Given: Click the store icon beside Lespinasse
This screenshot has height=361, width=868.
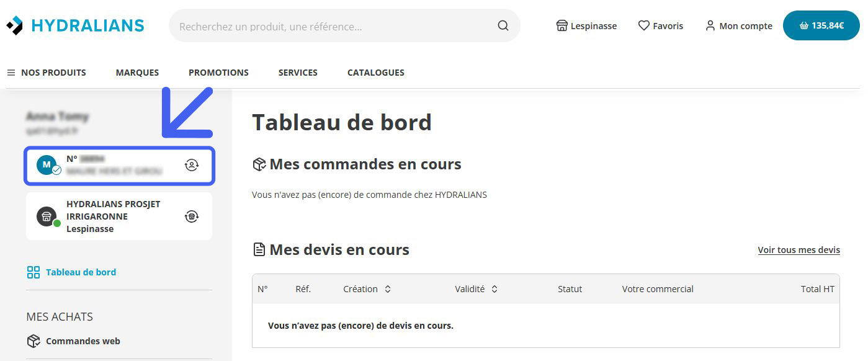Looking at the screenshot, I should point(562,26).
